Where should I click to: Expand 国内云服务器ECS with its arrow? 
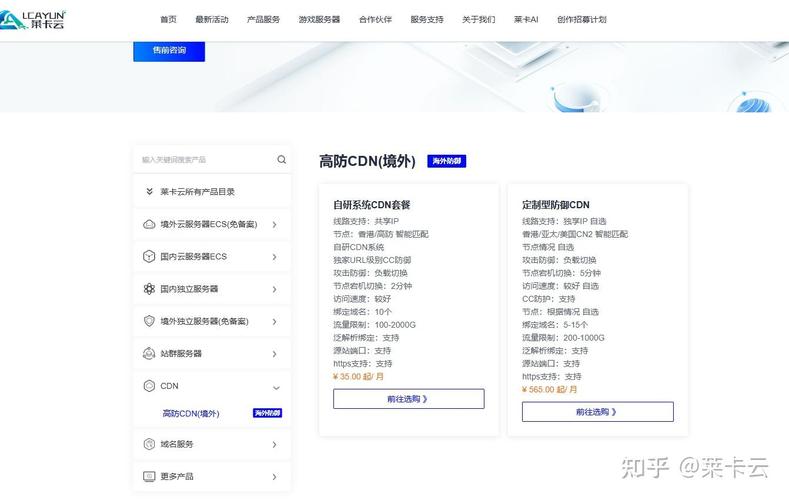coord(275,257)
